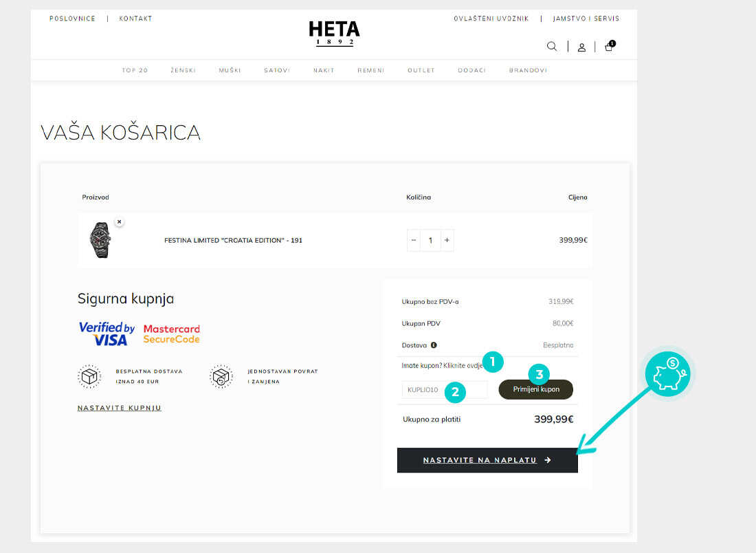The image size is (756, 553).
Task: Expand 'Imate kupon? Kliknite ovdje' link
Action: tap(443, 366)
